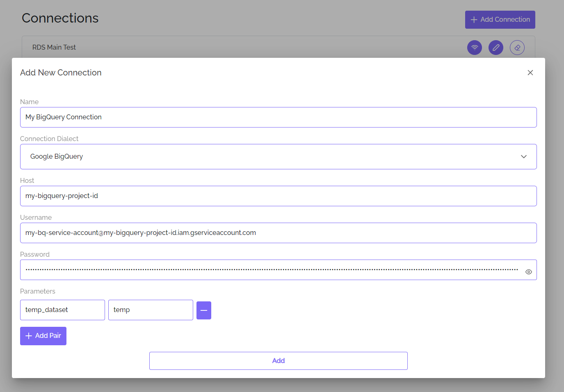This screenshot has width=564, height=392.
Task: Select the Host field containing my-bigquery-project-id
Action: click(279, 196)
